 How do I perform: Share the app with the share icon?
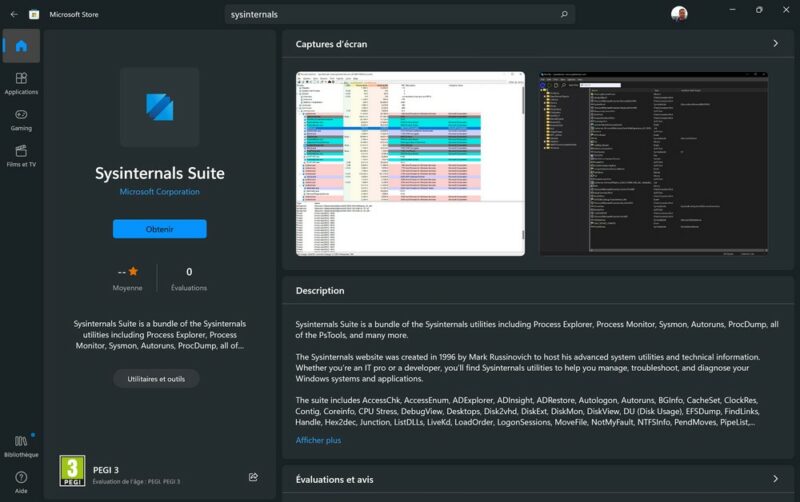tap(253, 477)
